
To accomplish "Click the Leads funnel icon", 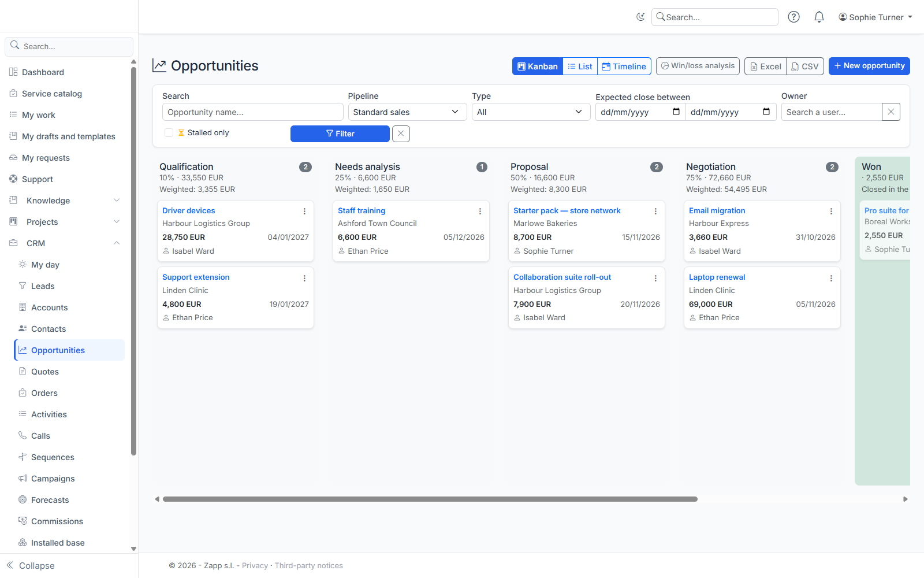I will [x=23, y=286].
